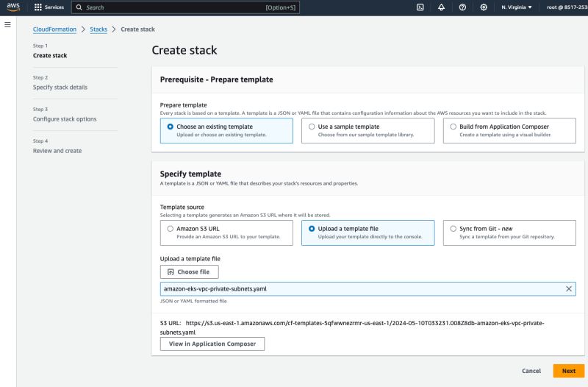Click Review and create step
The width and height of the screenshot is (588, 387).
57,151
